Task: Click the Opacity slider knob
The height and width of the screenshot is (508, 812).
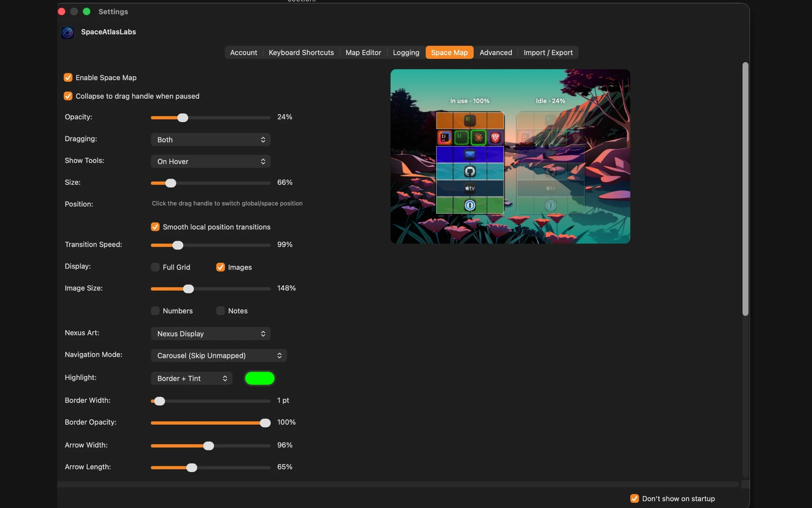Action: (x=183, y=118)
